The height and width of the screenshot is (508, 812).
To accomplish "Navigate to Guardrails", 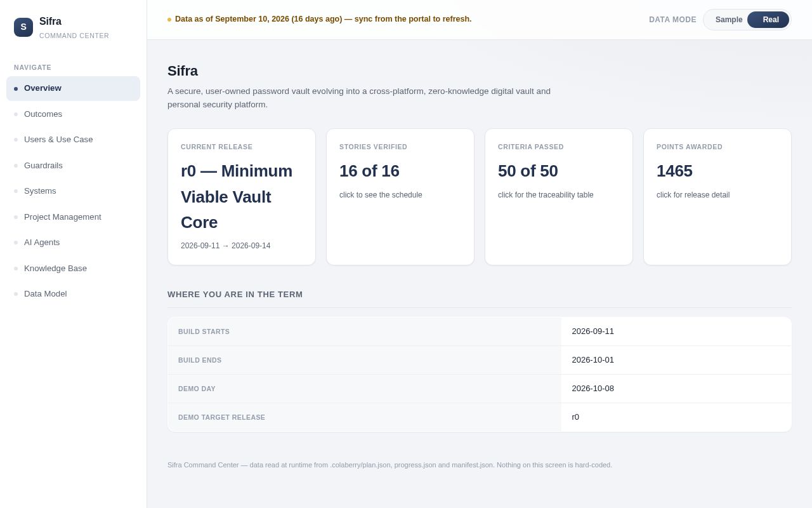I will 73,166.
